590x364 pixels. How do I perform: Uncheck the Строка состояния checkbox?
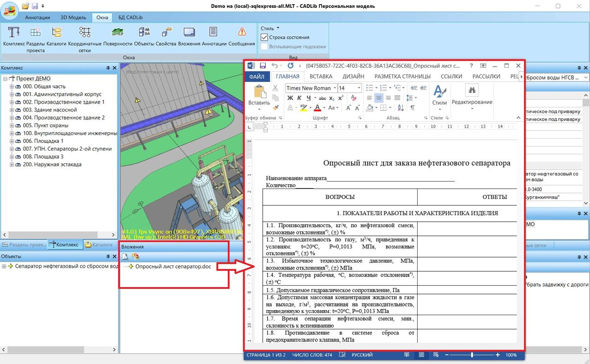tap(265, 37)
